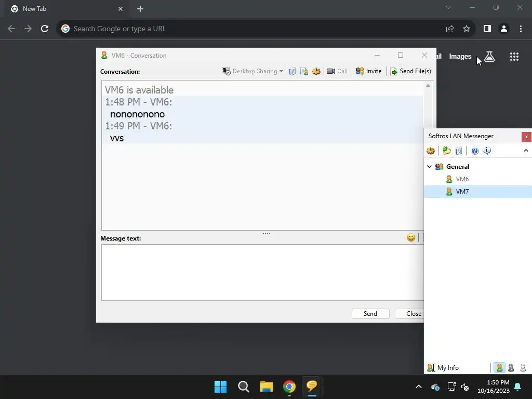This screenshot has width=532, height=399.
Task: Go back in Chrome
Action: pos(11,29)
